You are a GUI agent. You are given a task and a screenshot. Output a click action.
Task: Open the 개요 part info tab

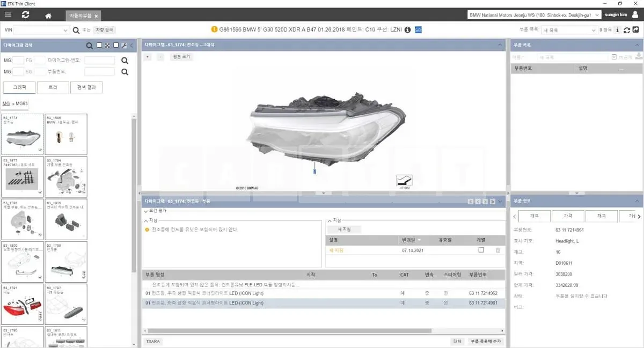pos(535,216)
